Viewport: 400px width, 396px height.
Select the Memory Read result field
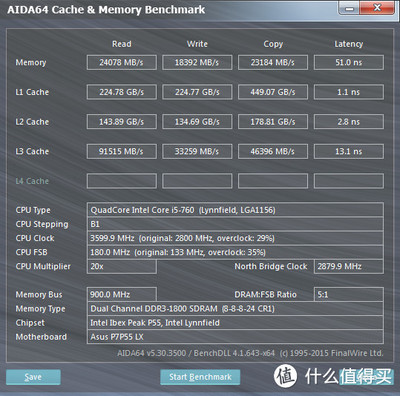122,62
